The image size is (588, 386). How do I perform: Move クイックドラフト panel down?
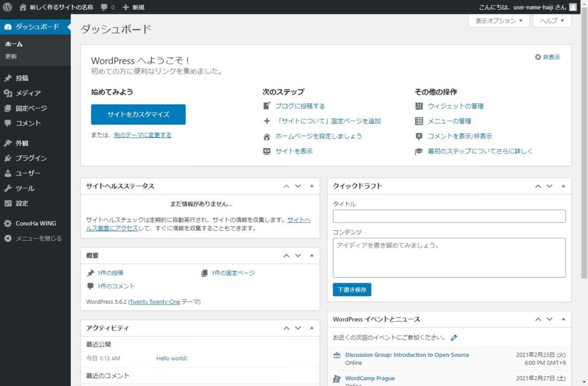point(550,186)
